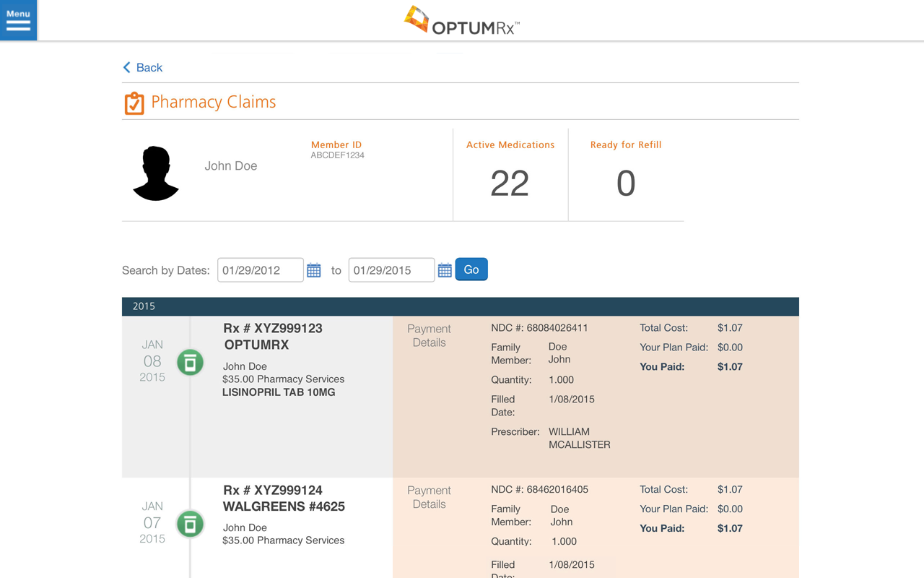Screen dimensions: 924x578
Task: Select the Ready for Refill count tile
Action: (626, 174)
